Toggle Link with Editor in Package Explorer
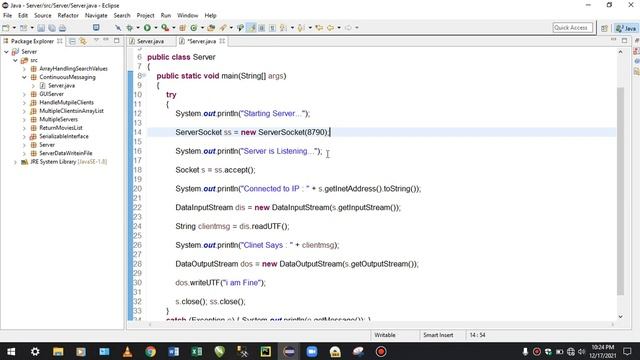 83,41
